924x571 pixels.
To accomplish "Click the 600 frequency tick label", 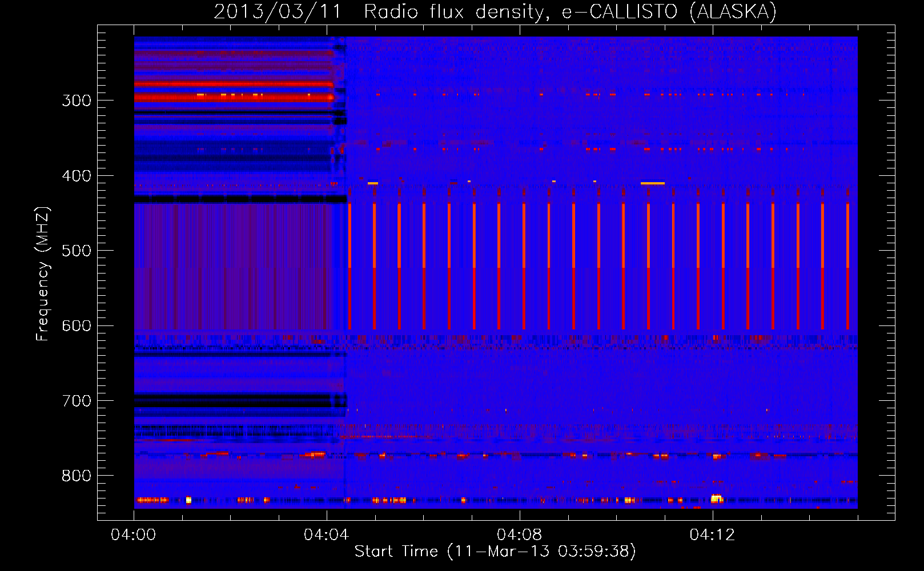I will click(77, 326).
